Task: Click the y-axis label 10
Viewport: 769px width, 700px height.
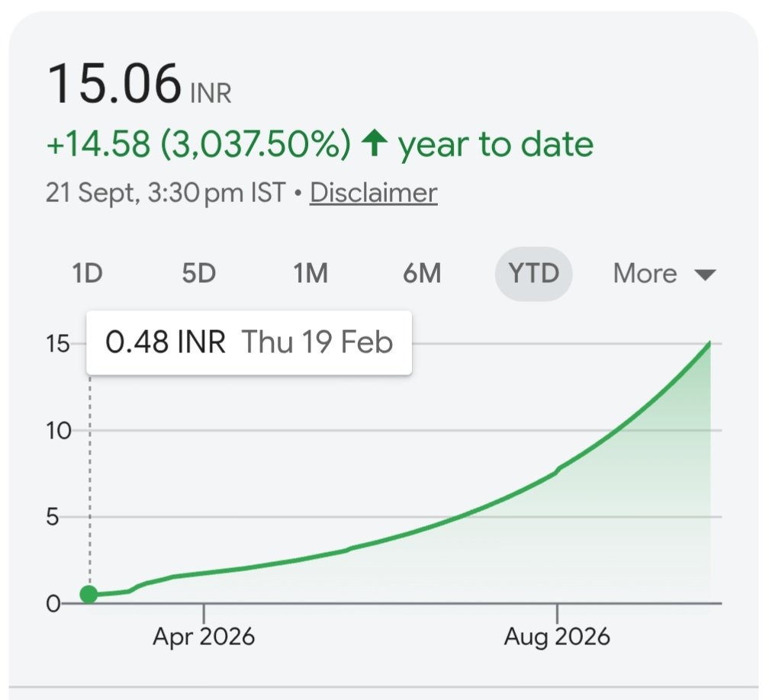Action: coord(58,432)
